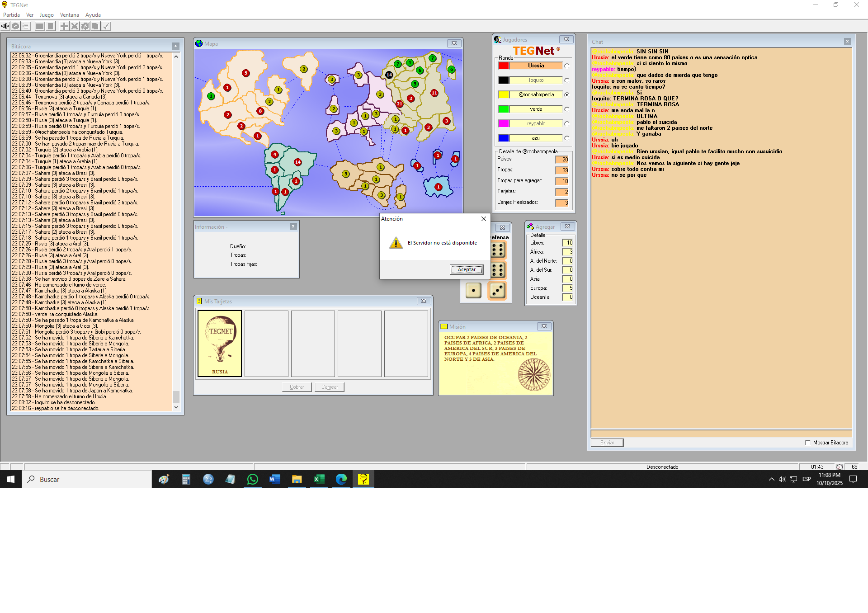
Task: Open WhatsApp from the taskbar
Action: click(x=252, y=479)
